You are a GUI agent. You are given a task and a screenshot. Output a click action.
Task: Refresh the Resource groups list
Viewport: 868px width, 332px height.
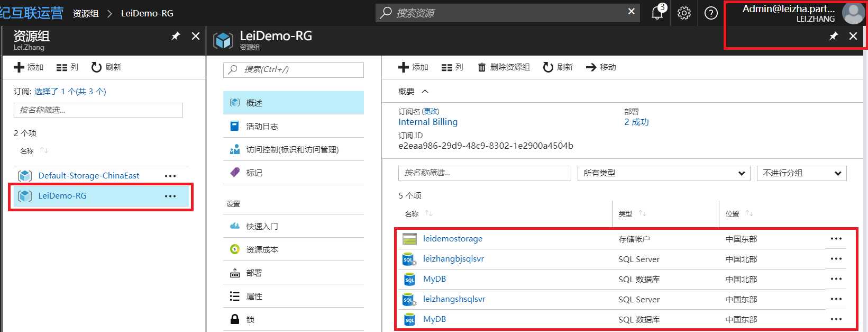pos(106,67)
